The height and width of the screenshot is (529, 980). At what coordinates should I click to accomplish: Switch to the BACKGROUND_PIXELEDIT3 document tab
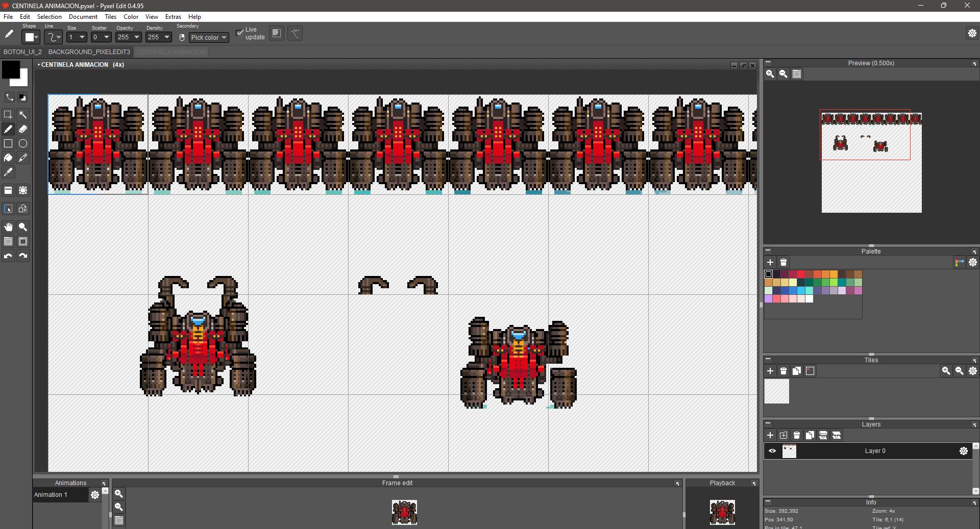click(x=89, y=52)
